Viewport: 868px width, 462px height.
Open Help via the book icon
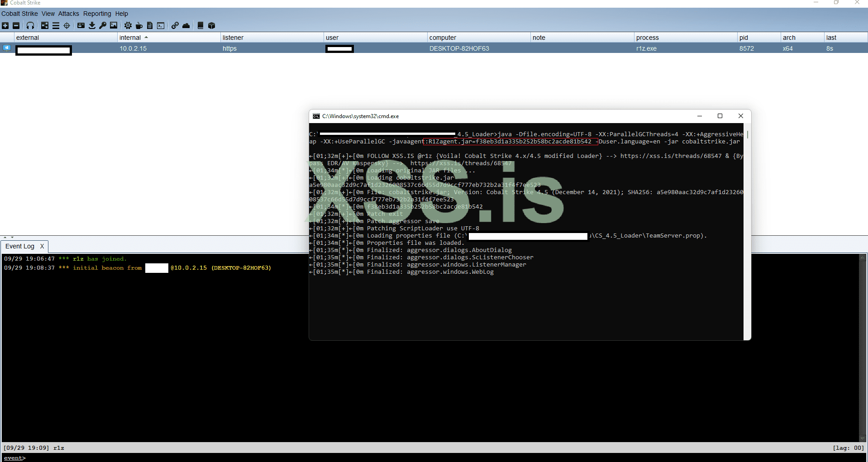[200, 25]
